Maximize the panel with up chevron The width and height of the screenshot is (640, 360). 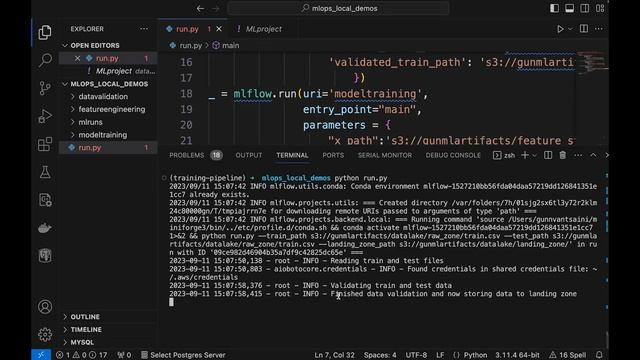tap(593, 155)
